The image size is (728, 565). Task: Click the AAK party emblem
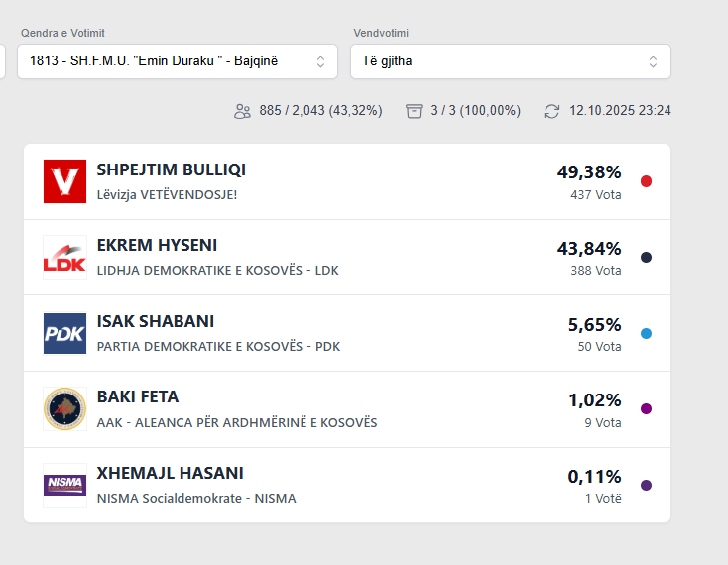[x=64, y=409]
